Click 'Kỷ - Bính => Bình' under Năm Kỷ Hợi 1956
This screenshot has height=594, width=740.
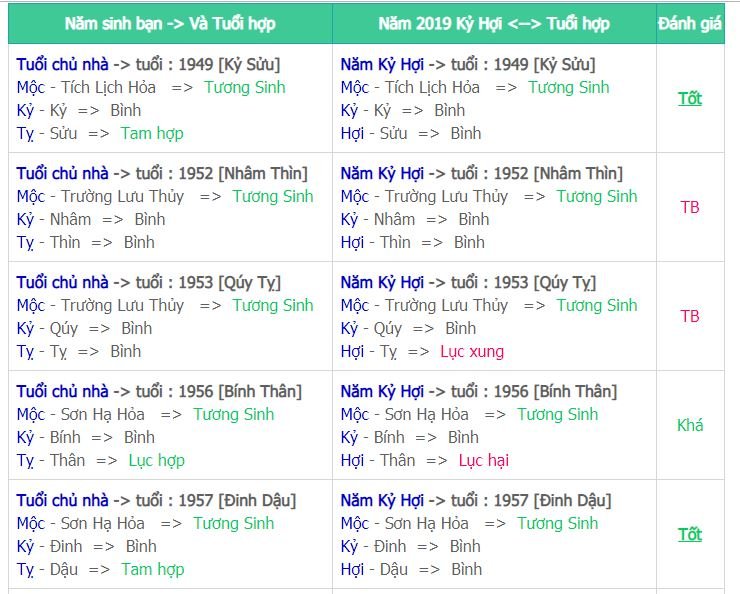coord(410,438)
